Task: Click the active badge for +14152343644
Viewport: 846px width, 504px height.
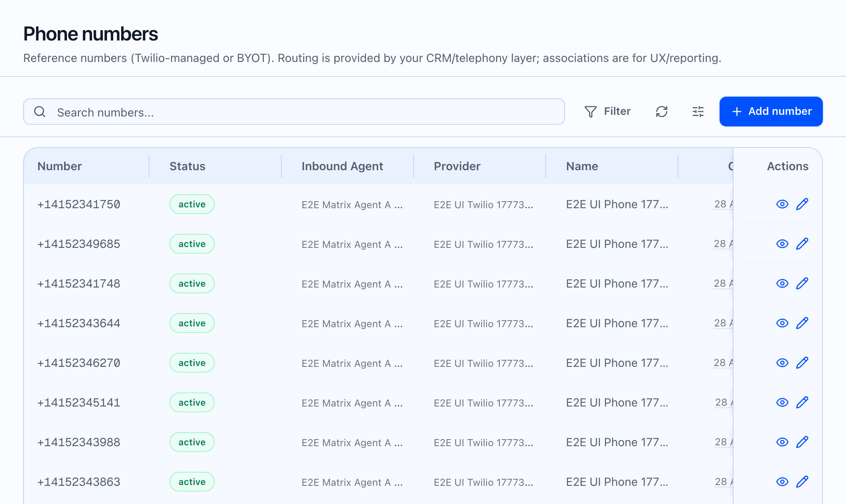Action: [192, 323]
